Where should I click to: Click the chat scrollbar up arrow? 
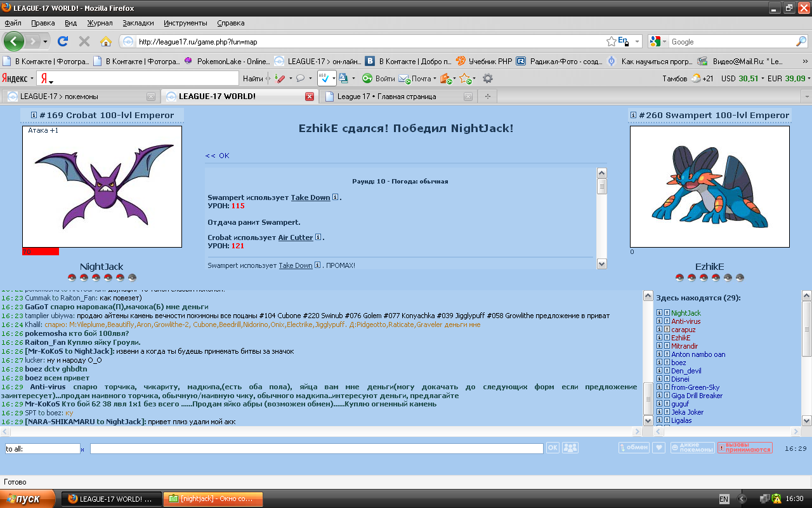[648, 295]
